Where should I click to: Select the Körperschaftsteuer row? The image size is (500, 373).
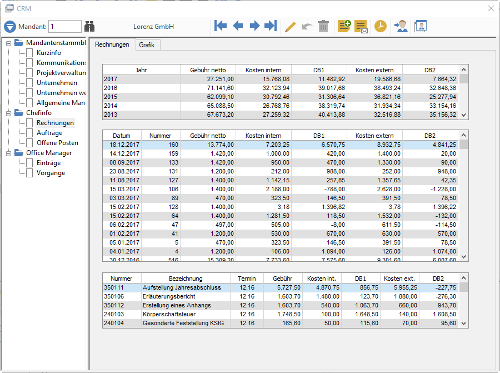[281, 314]
